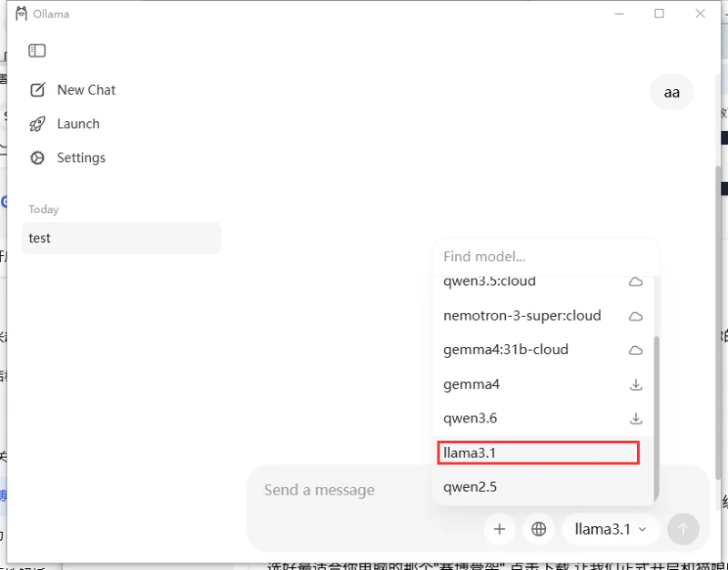Viewport: 728px width, 570px height.
Task: Click download icon next to gemma4
Action: [x=635, y=384]
